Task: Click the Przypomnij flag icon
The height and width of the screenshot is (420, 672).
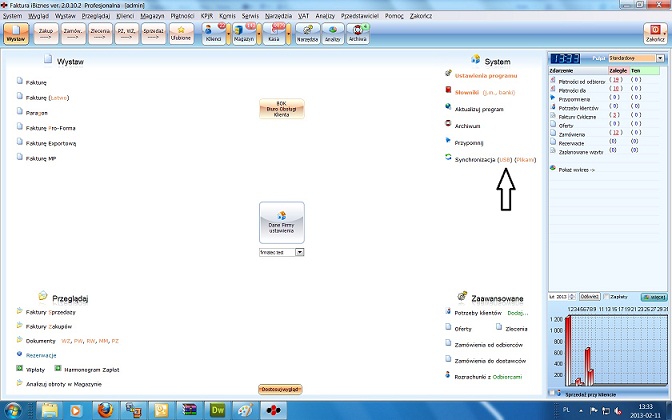Action: coord(448,140)
